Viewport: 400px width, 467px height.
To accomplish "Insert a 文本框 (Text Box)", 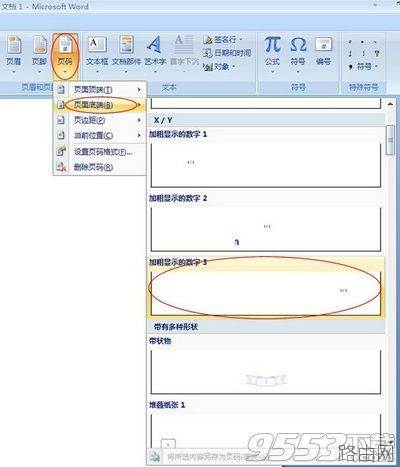I will click(x=97, y=53).
